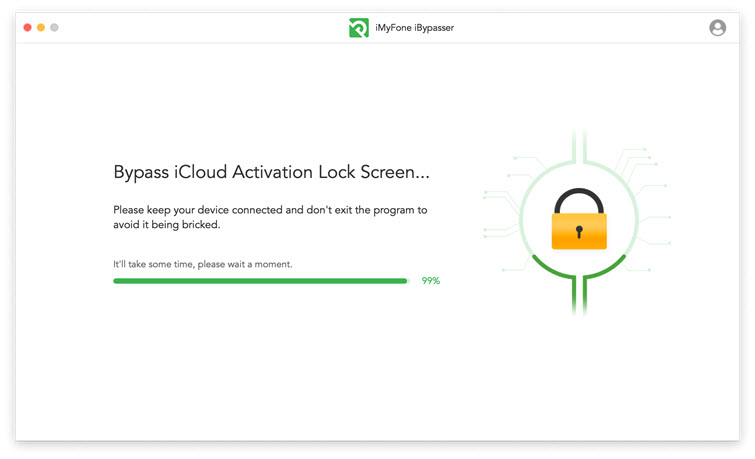Click the "It'll take some time" message

click(202, 264)
